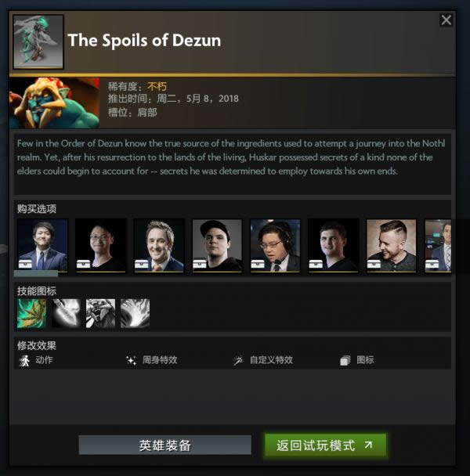Select second purchase option with glasses portrait
Image resolution: width=470 pixels, height=476 pixels.
100,245
